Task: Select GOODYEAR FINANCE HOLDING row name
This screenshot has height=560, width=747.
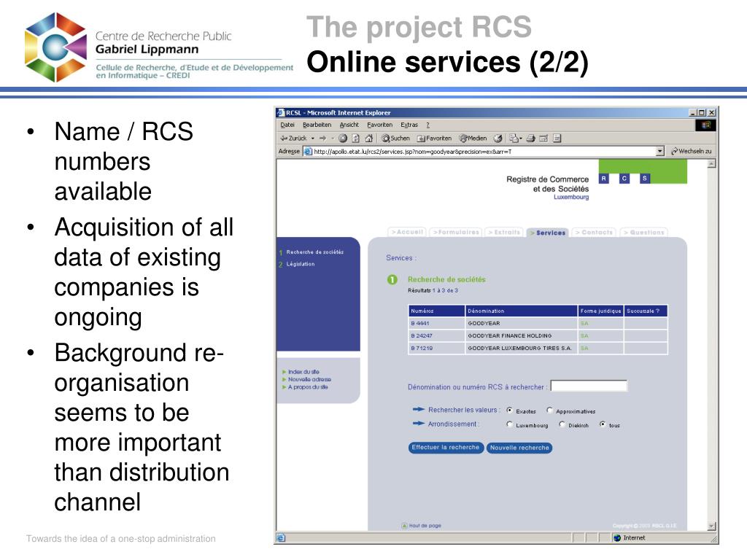Action: coord(509,335)
